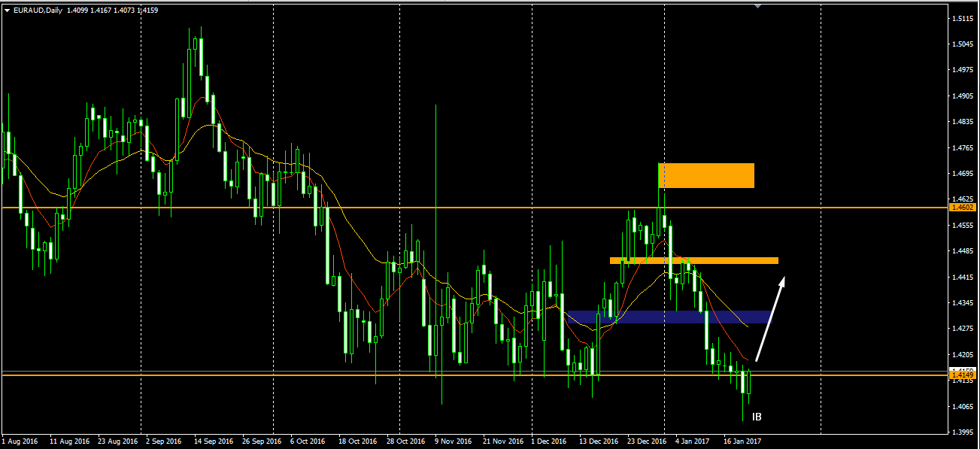Click the 6 Oct 2016 date label
The width and height of the screenshot is (980, 449).
point(308,441)
